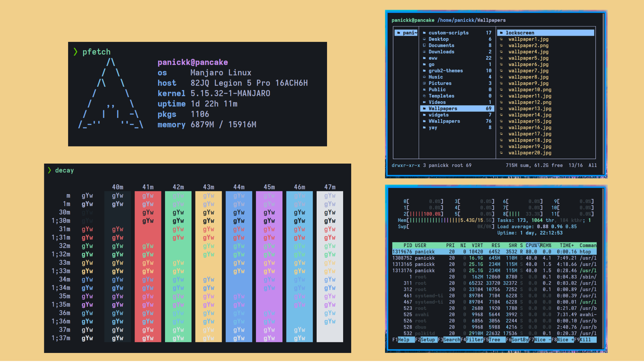The image size is (644, 362).
Task: Click the Public folder icon
Action: (424, 90)
